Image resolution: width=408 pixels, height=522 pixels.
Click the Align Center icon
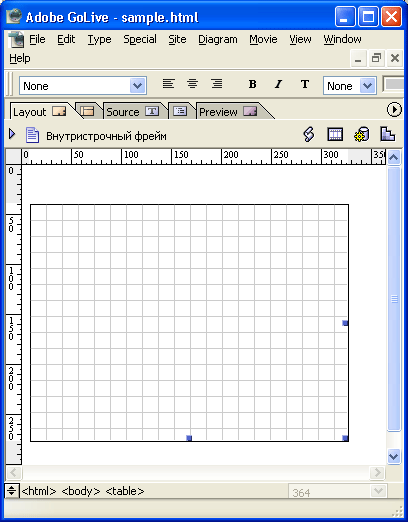(x=192, y=84)
